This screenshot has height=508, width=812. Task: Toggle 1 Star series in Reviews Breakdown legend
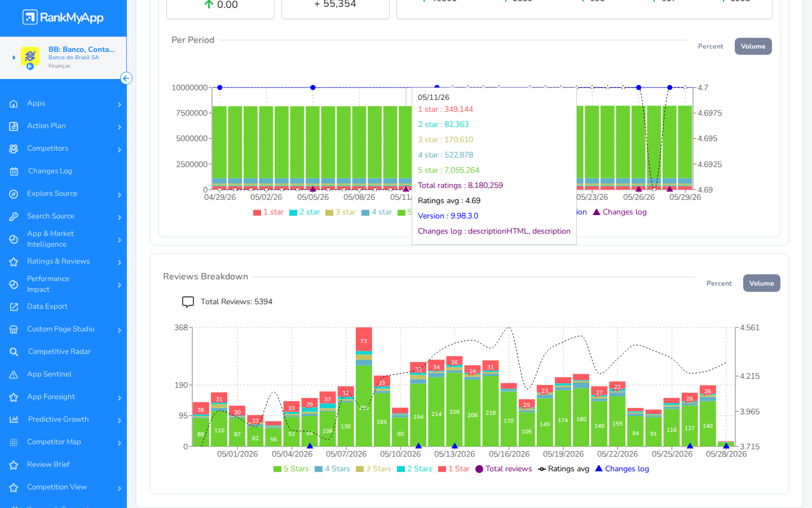click(454, 469)
